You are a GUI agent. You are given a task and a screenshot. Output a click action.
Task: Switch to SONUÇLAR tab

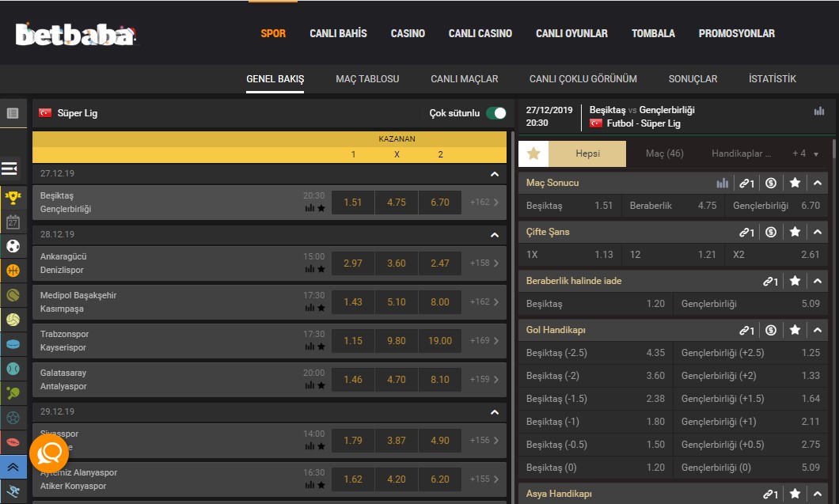click(693, 78)
